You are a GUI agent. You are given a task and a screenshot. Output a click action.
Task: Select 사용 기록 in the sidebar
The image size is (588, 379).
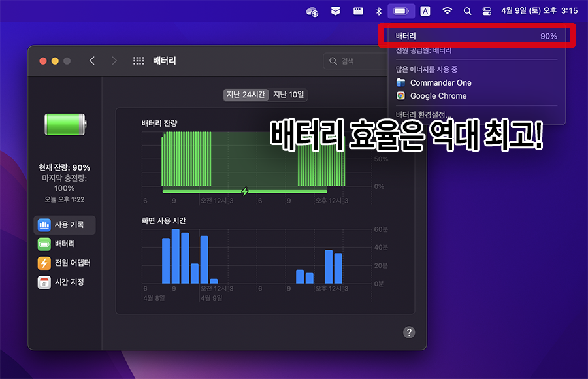[65, 225]
